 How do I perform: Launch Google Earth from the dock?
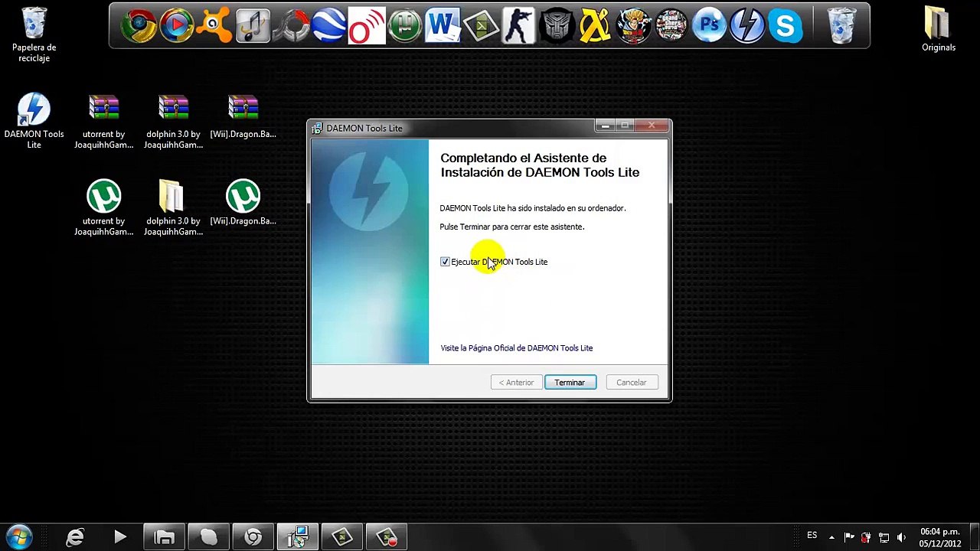click(328, 26)
